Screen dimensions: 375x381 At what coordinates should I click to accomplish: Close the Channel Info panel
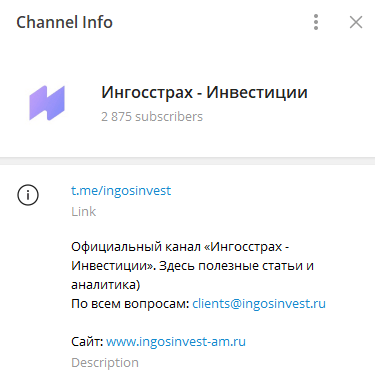point(356,22)
